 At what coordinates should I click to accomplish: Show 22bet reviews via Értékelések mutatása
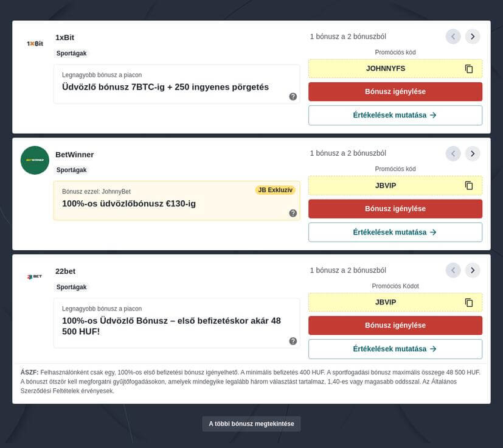coord(395,349)
